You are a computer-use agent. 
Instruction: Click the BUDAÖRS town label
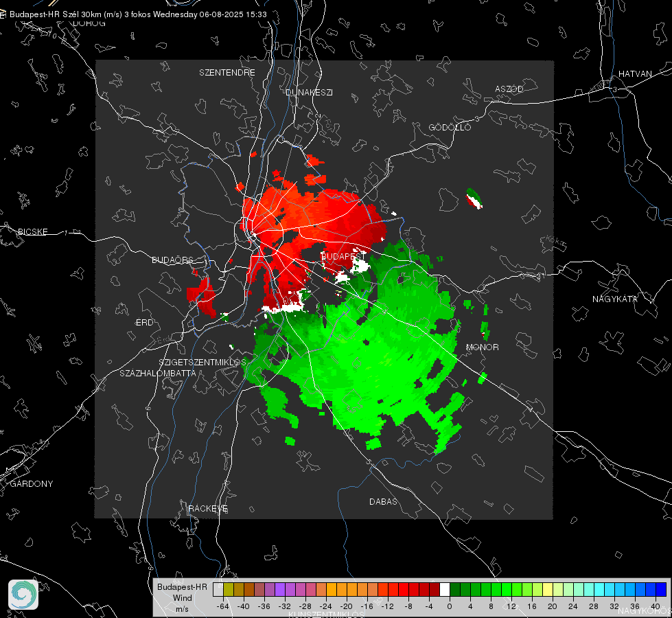[x=173, y=260]
